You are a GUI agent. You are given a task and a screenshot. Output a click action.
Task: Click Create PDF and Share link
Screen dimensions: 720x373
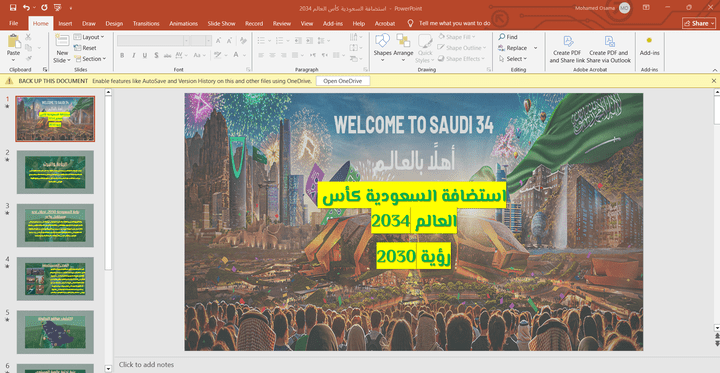[x=568, y=49]
